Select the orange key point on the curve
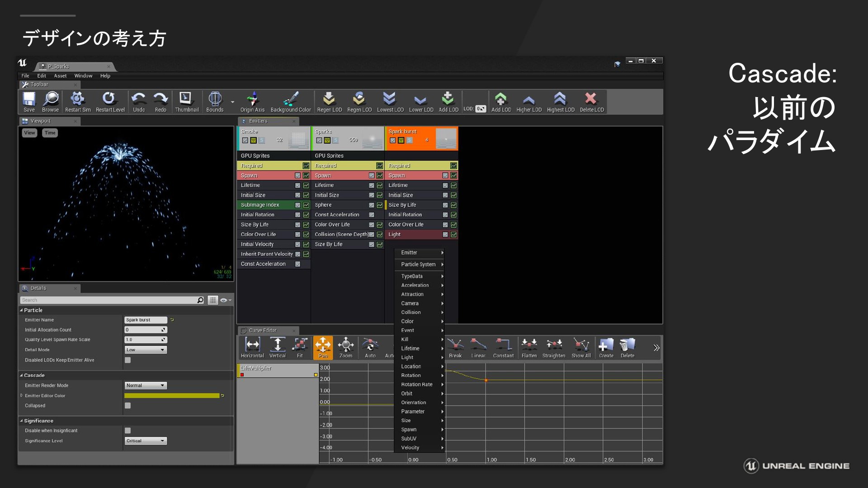The width and height of the screenshot is (868, 488). tap(486, 380)
